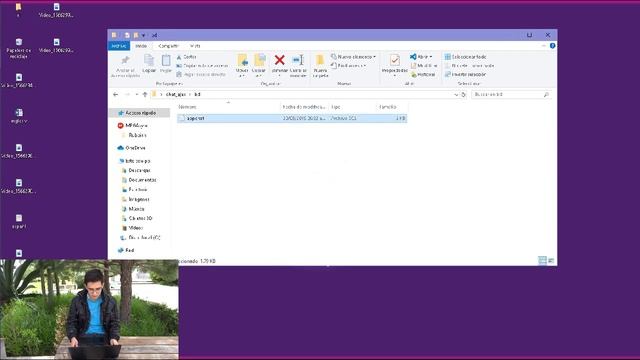Click the Pegar clipboard icon
640x360 pixels.
tap(166, 64)
